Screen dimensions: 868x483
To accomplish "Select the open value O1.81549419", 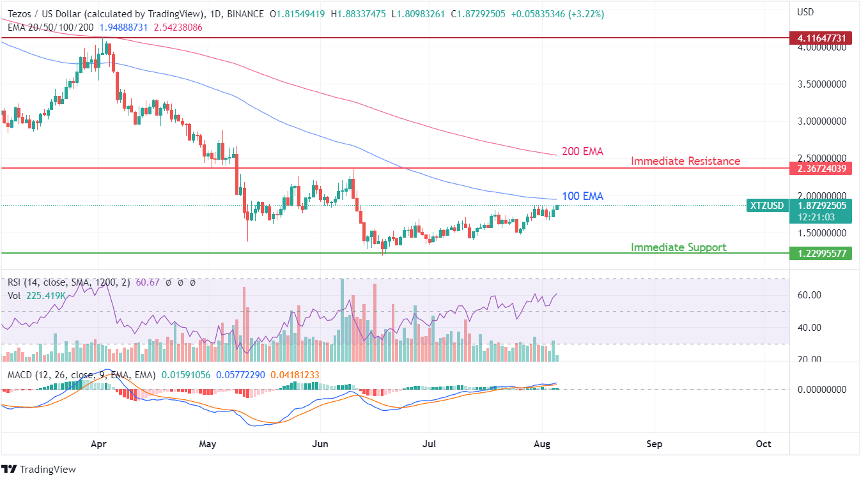I will [296, 14].
